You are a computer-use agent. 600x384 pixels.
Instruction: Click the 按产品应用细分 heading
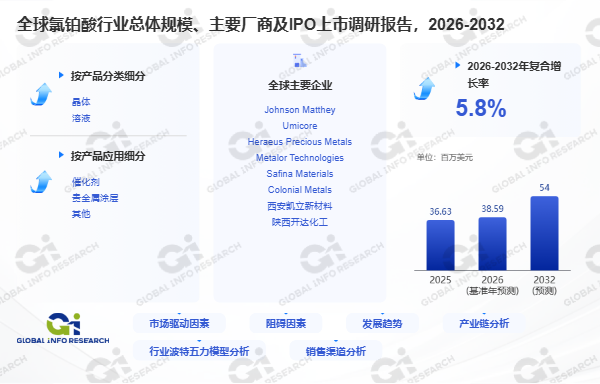[x=108, y=156]
